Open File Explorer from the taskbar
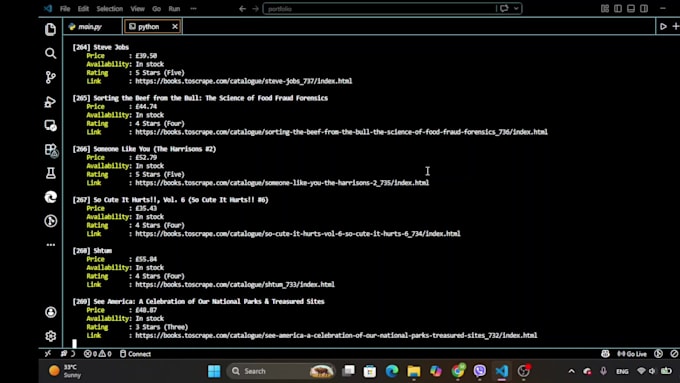680x383 pixels. coord(414,371)
